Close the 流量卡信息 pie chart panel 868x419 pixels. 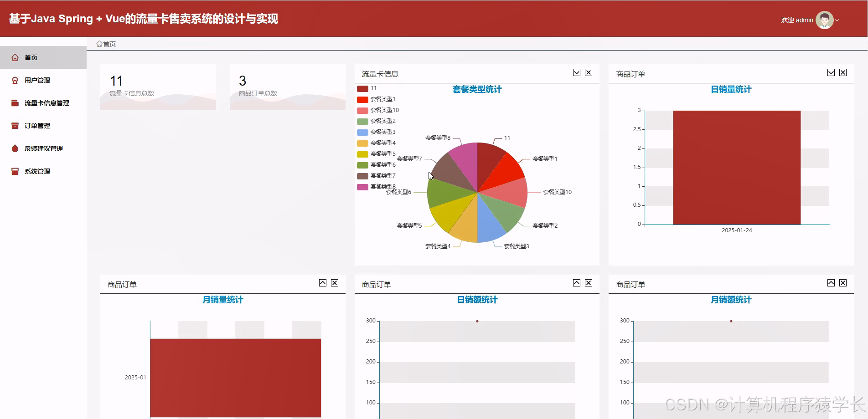tap(589, 72)
